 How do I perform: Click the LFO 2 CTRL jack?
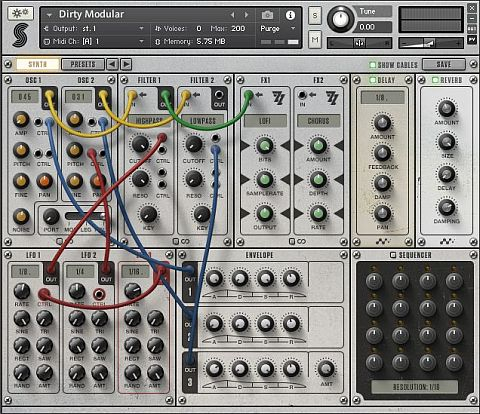pyautogui.click(x=99, y=294)
